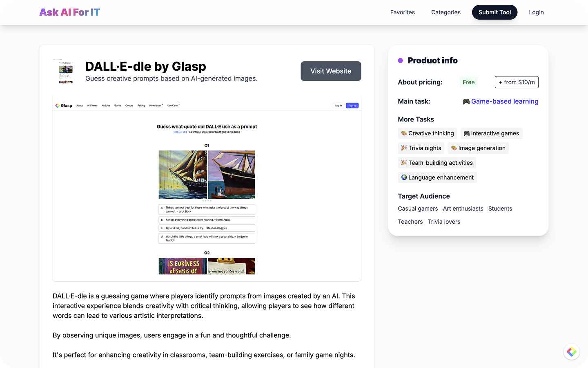588x368 pixels.
Task: Click the Target Audience heading
Action: (424, 196)
